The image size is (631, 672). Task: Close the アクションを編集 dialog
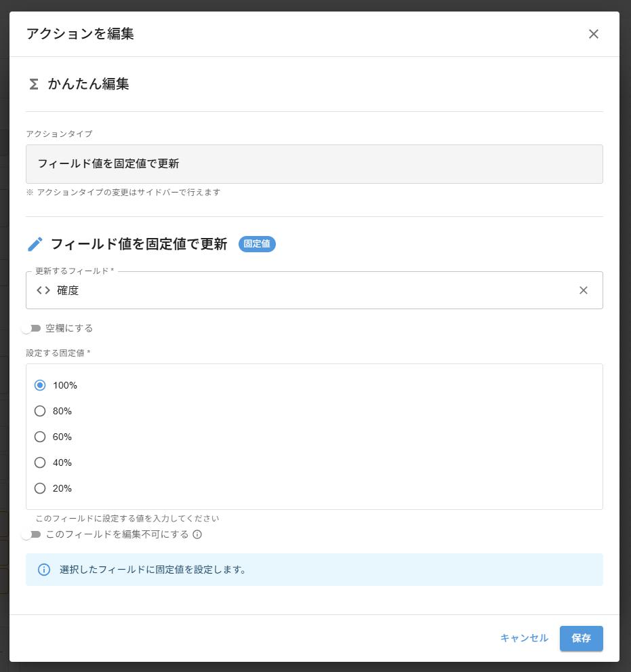click(x=594, y=34)
